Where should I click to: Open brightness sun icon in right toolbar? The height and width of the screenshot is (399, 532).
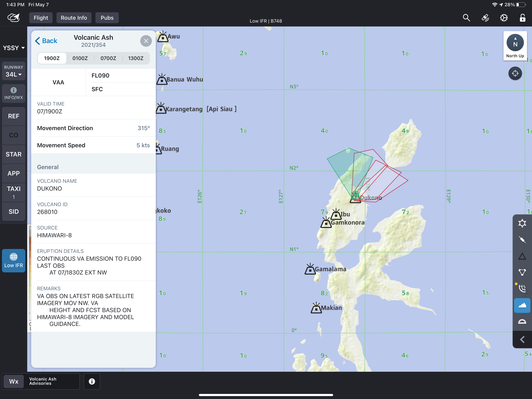tap(522, 223)
